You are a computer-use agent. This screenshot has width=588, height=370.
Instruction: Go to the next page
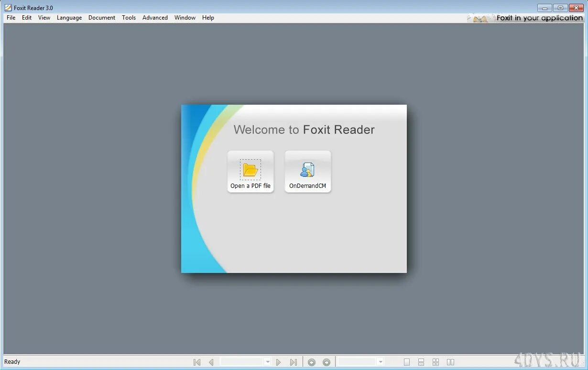279,362
